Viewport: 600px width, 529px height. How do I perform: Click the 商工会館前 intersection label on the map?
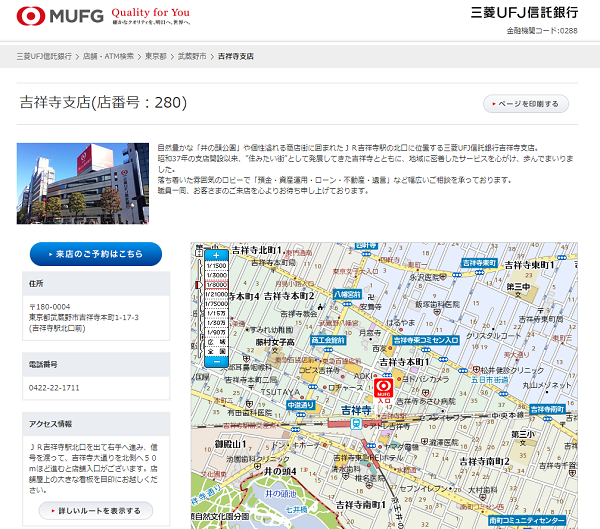point(328,340)
